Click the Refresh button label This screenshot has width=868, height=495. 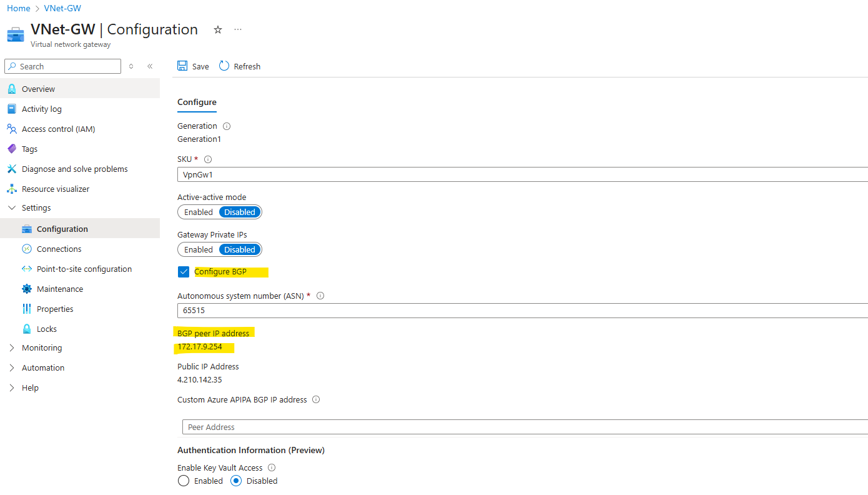point(247,66)
